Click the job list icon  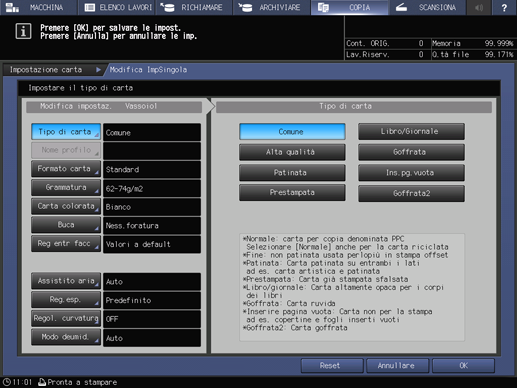[90, 7]
